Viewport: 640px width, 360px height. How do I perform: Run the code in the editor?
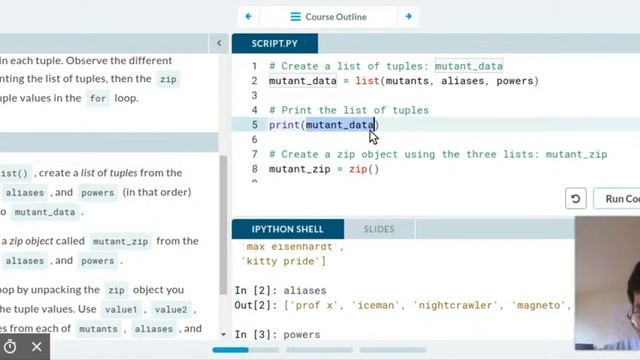(x=617, y=199)
